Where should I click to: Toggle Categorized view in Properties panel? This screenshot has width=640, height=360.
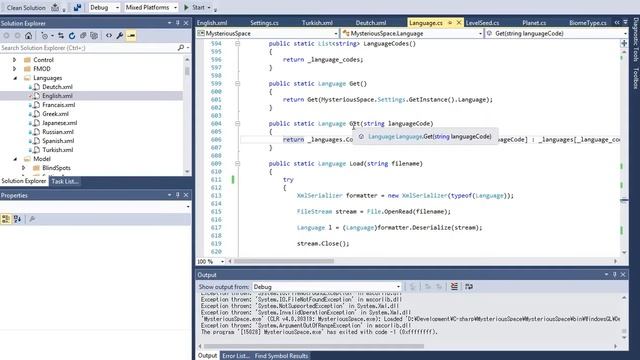[6, 219]
